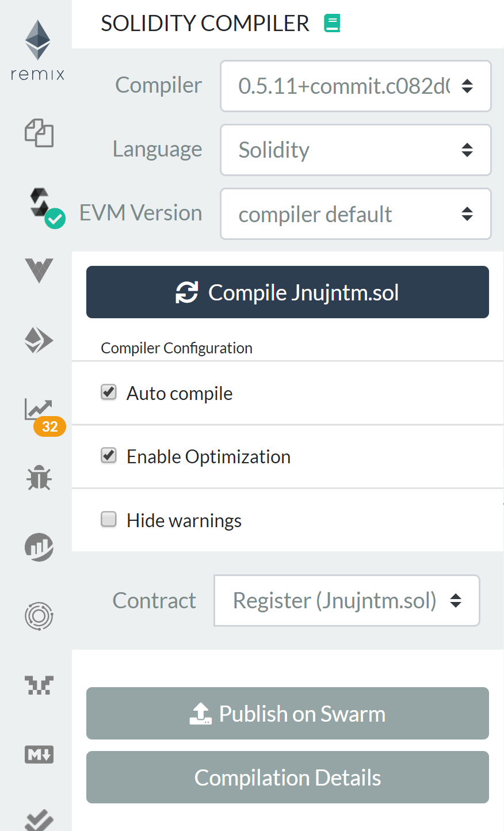This screenshot has width=504, height=831.
Task: Open the Debugger bug icon
Action: [x=39, y=478]
